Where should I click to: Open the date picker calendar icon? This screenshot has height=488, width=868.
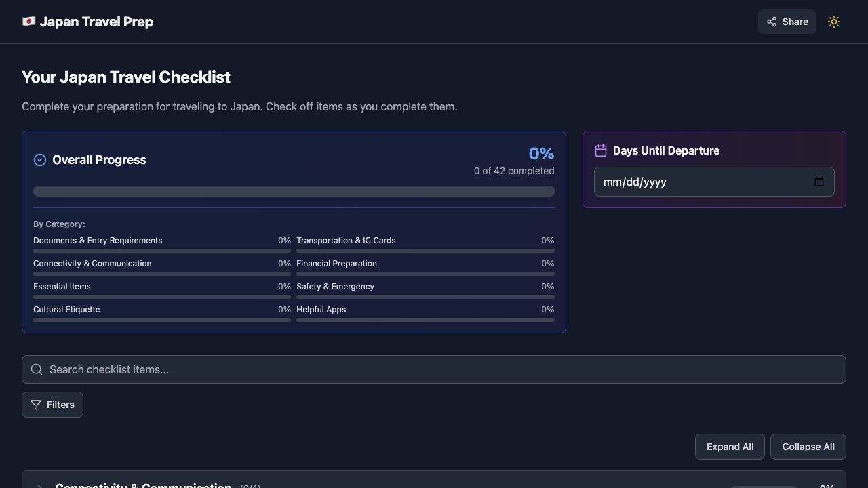pyautogui.click(x=819, y=182)
